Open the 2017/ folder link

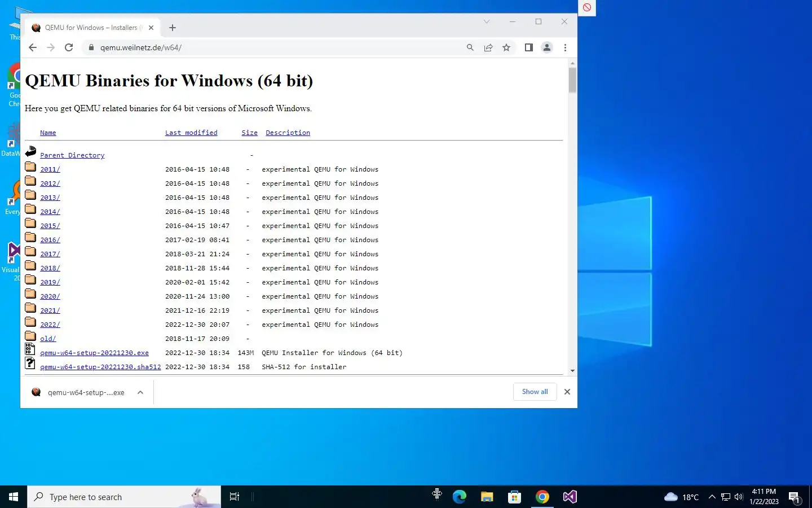point(50,254)
